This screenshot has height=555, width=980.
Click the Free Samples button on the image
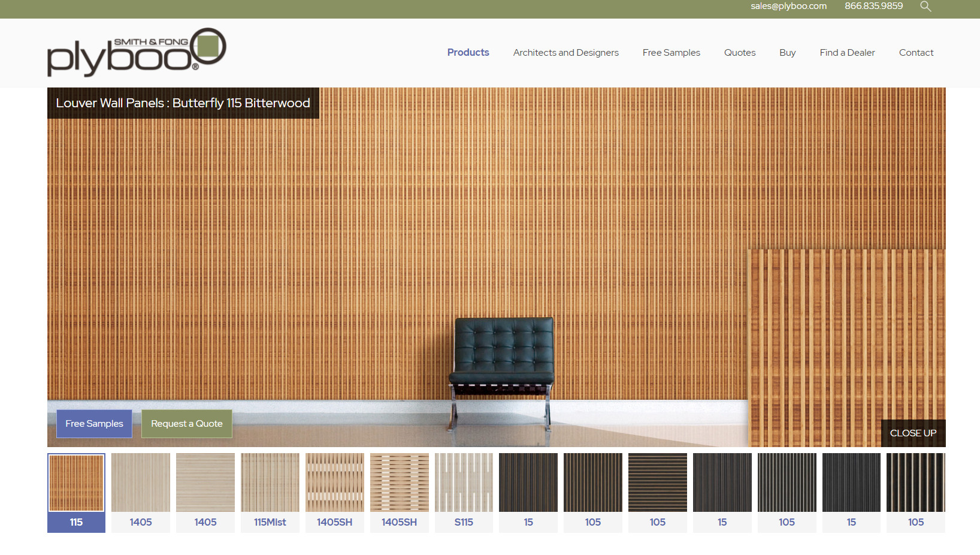tap(94, 424)
